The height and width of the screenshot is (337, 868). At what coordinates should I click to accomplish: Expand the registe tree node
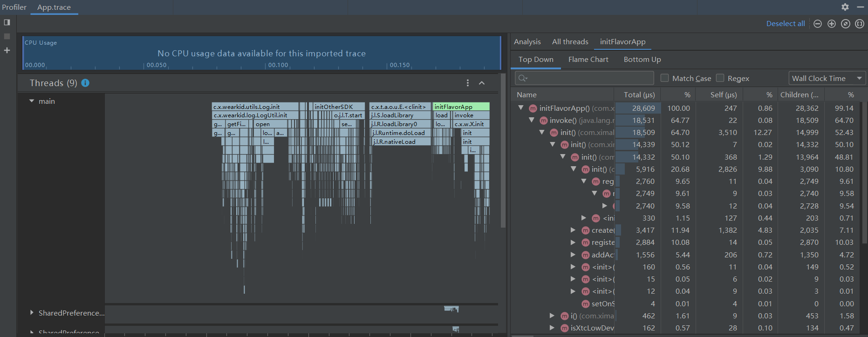pyautogui.click(x=573, y=242)
